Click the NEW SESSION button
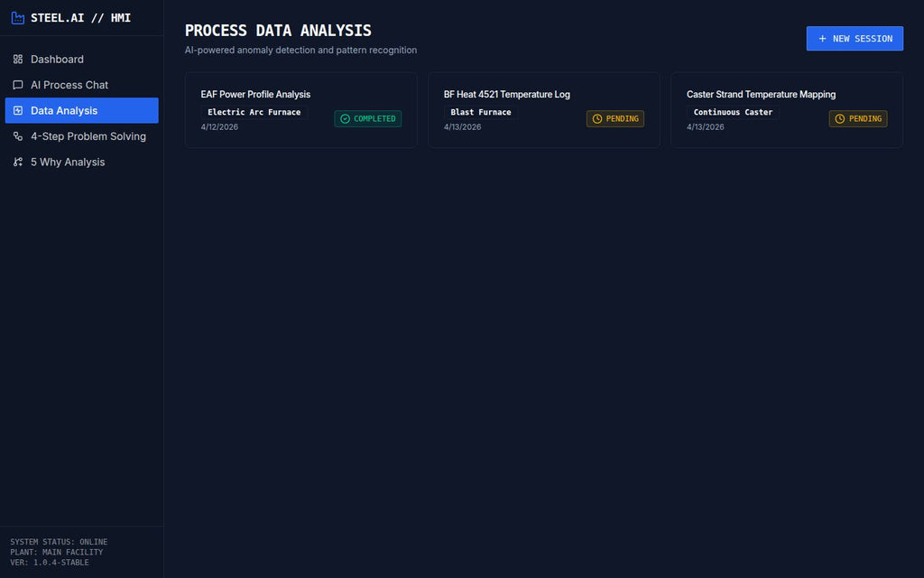This screenshot has height=578, width=924. pyautogui.click(x=855, y=38)
